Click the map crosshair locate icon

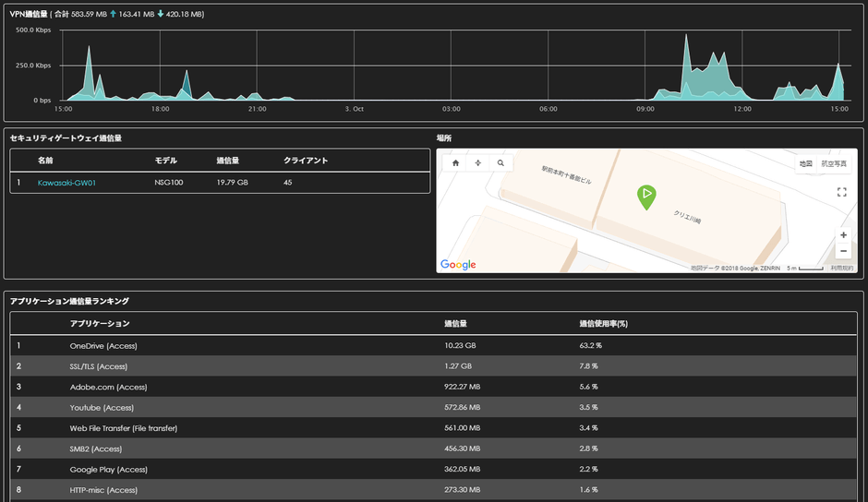[x=478, y=162]
